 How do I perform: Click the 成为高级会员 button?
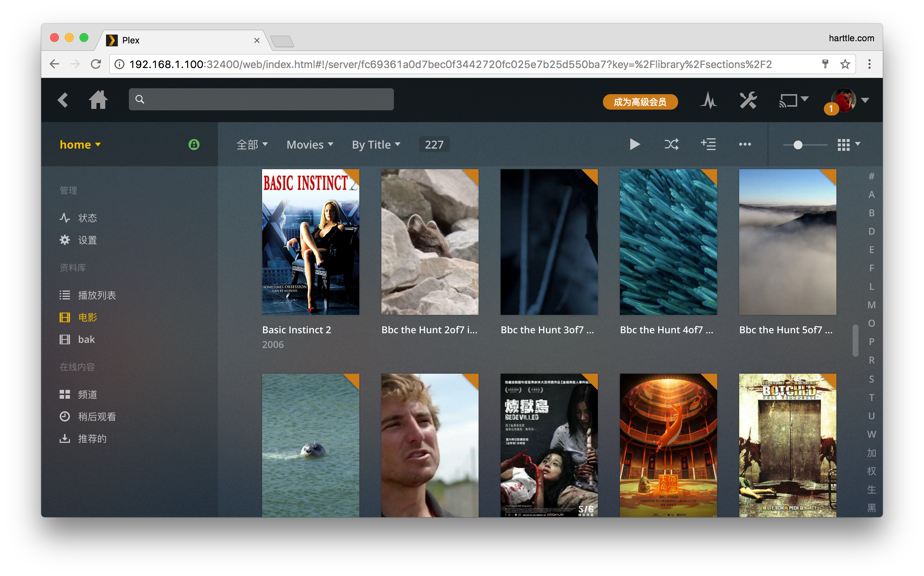640,102
